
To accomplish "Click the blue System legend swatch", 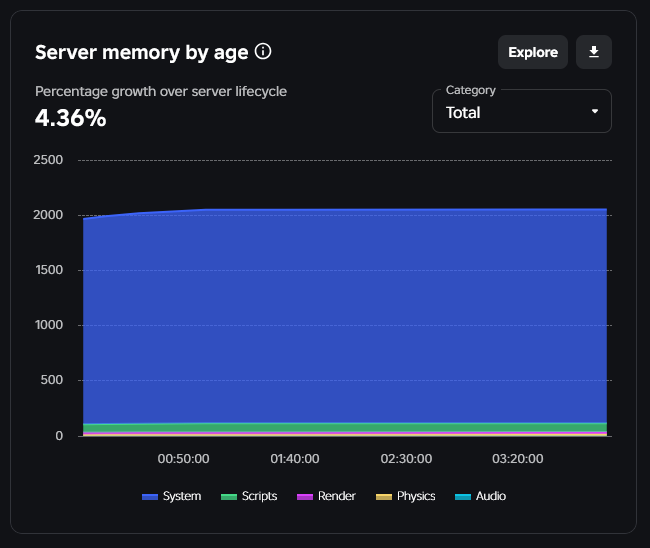I will pos(150,497).
